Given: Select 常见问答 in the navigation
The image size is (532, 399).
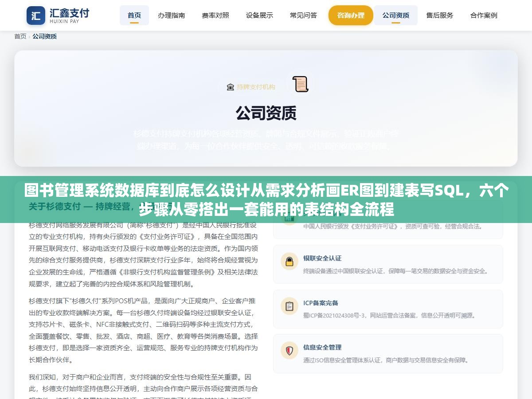Looking at the screenshot, I should coord(304,15).
